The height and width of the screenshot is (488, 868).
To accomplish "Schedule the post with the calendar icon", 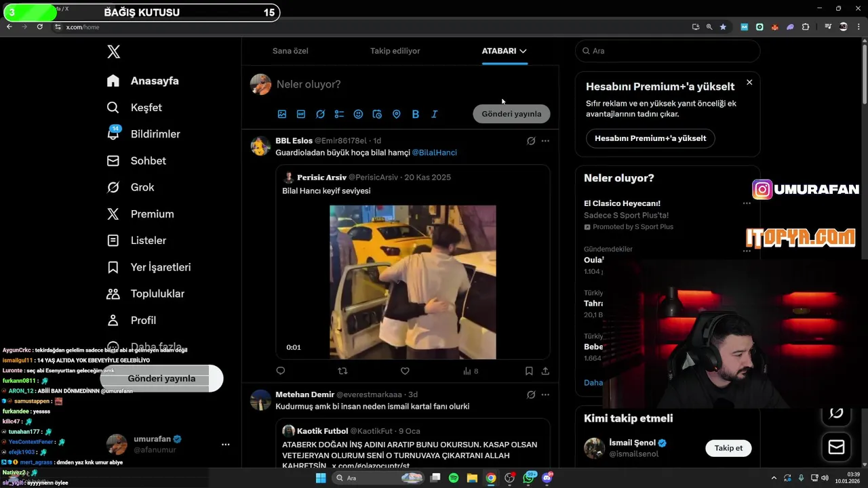I will click(377, 114).
